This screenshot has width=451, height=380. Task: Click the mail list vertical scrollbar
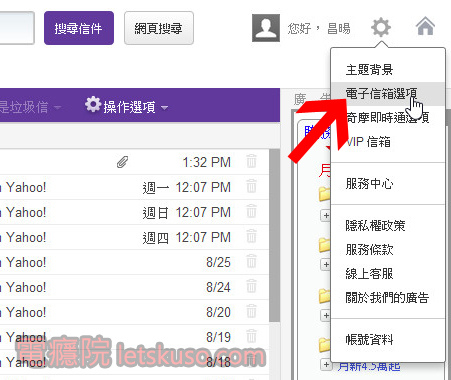[x=274, y=235]
